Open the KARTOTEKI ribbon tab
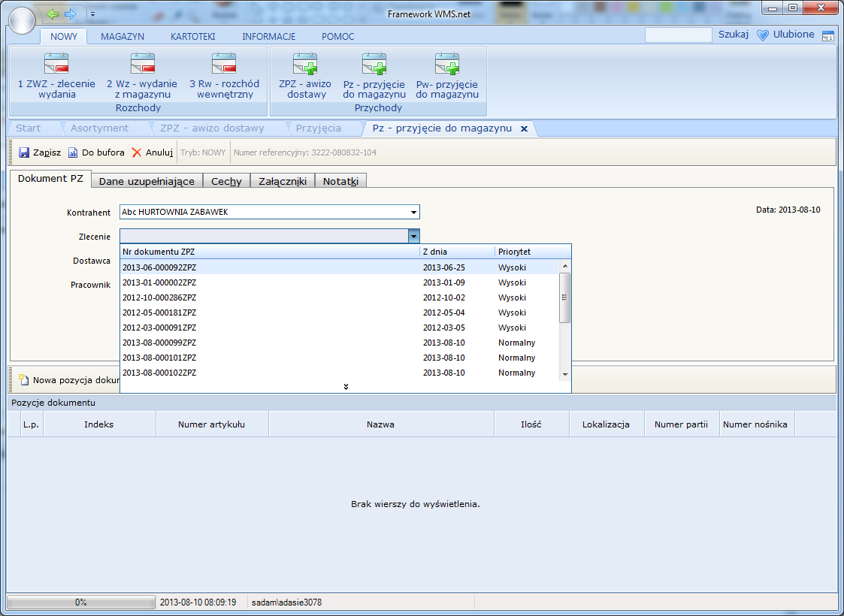This screenshot has height=616, width=844. [192, 37]
